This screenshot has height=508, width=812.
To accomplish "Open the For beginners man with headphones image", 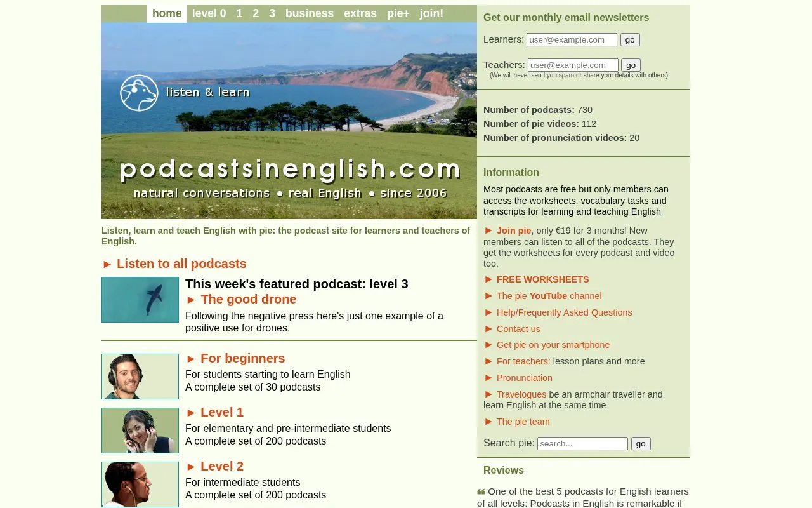I will pos(140,377).
